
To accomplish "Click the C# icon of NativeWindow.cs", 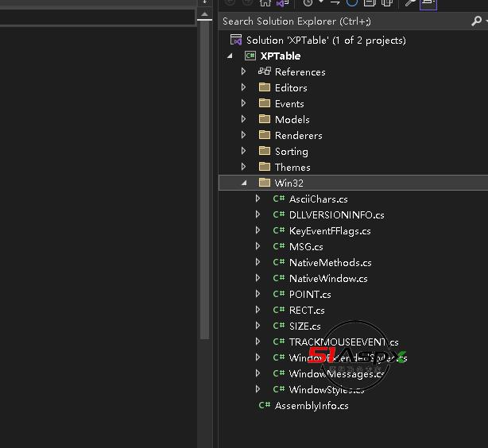I will point(279,278).
